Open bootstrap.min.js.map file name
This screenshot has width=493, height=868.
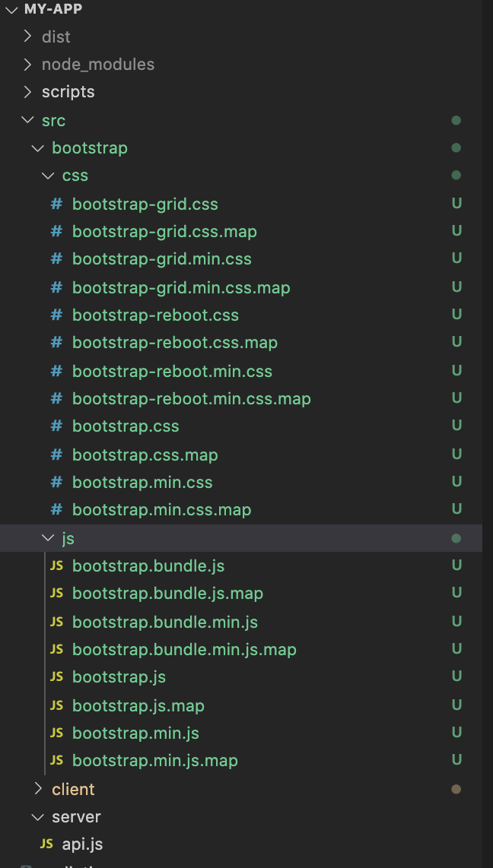click(155, 761)
